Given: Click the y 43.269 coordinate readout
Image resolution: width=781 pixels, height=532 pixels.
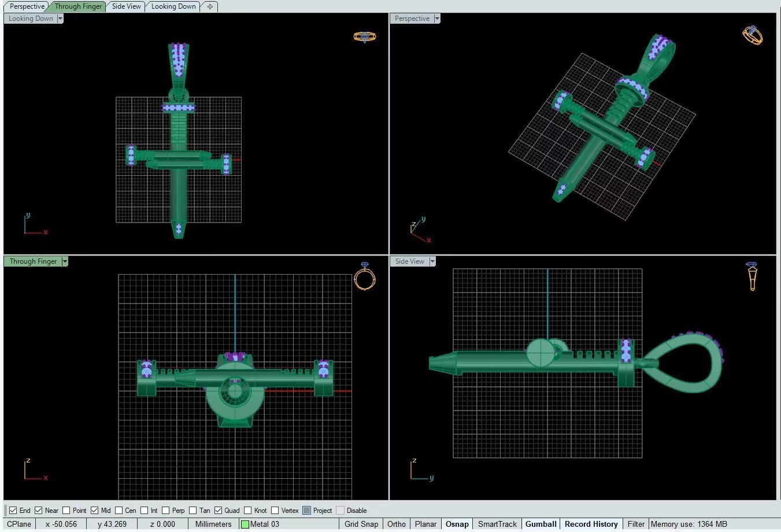Looking at the screenshot, I should coord(112,524).
